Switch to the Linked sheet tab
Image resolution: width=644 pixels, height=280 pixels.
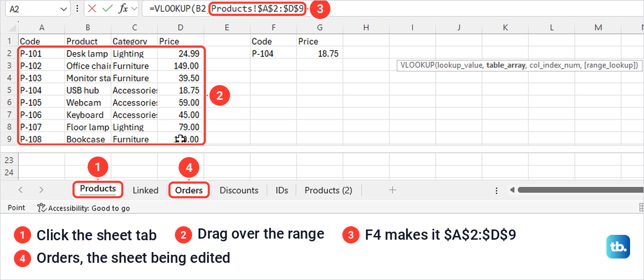pyautogui.click(x=145, y=190)
